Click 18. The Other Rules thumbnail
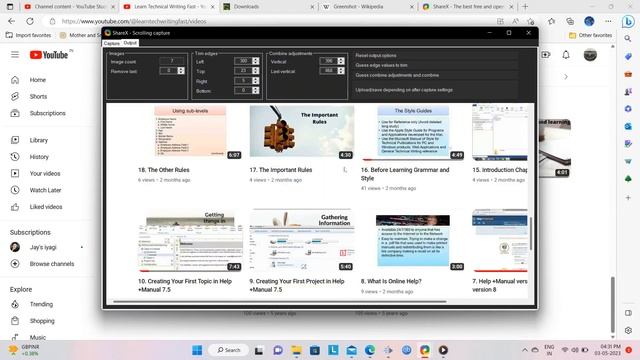The width and height of the screenshot is (640, 360). coord(190,131)
